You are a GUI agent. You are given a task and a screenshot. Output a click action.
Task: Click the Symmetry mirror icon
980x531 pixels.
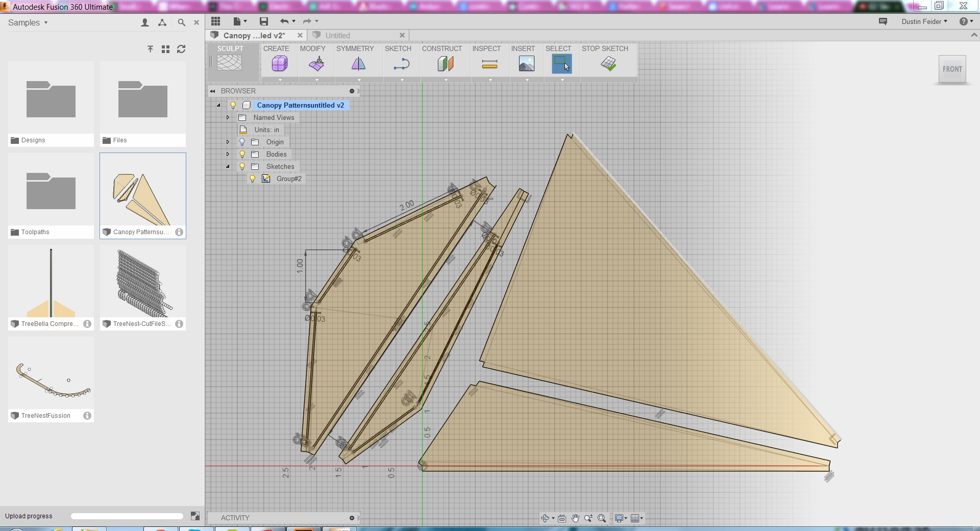click(358, 64)
